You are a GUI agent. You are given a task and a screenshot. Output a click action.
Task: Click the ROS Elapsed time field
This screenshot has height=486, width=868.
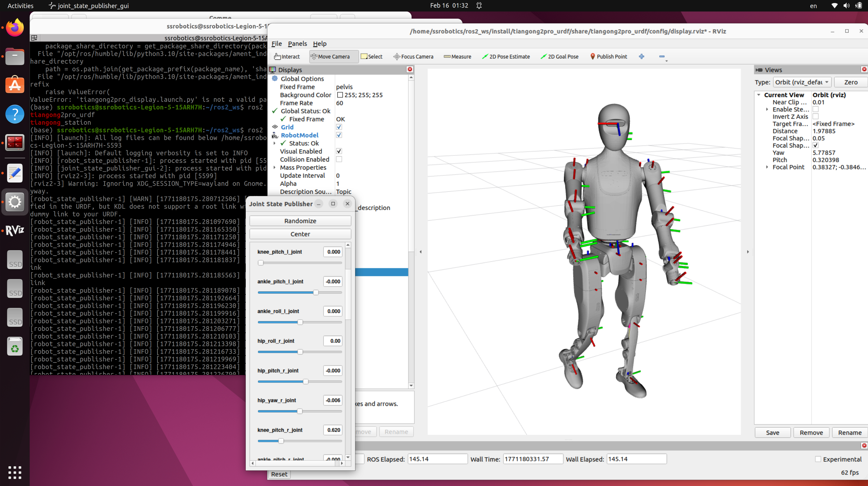point(437,459)
